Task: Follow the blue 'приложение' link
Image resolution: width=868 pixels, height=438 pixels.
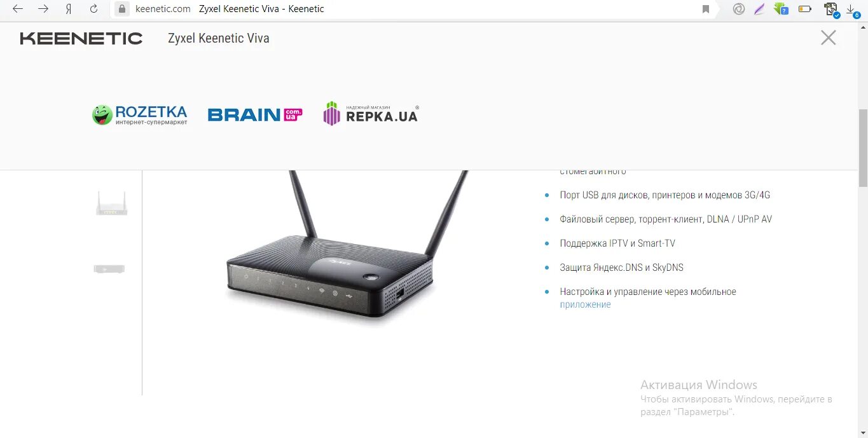Action: tap(585, 305)
